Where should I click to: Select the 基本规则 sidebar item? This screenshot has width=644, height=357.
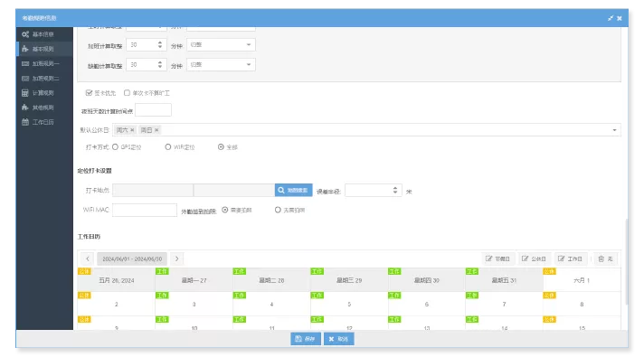click(x=44, y=49)
